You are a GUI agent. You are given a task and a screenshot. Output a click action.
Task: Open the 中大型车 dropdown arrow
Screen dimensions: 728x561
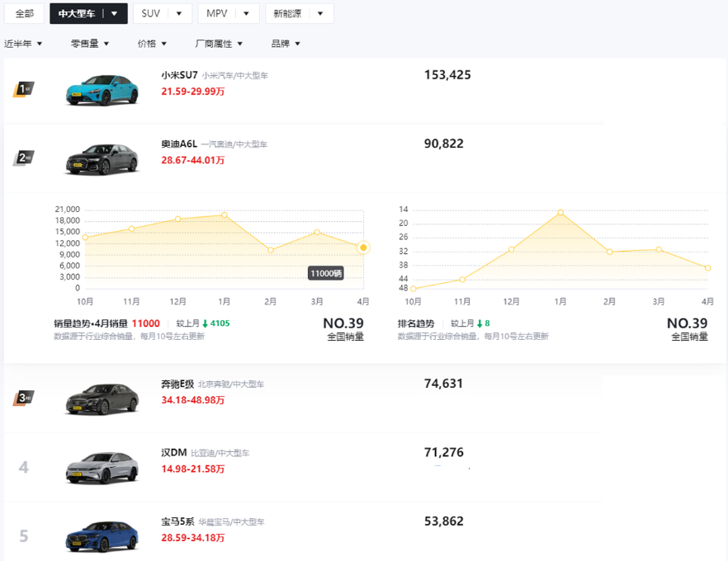pyautogui.click(x=114, y=13)
